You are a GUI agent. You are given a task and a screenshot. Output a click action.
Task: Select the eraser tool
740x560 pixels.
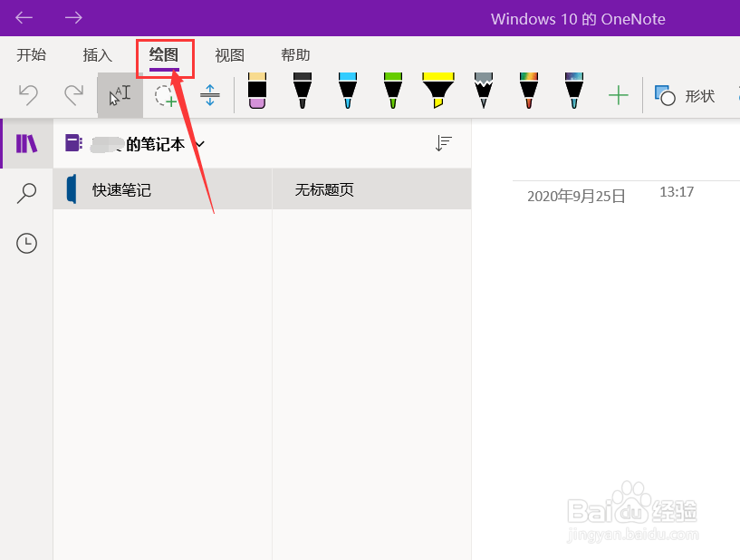(256, 91)
